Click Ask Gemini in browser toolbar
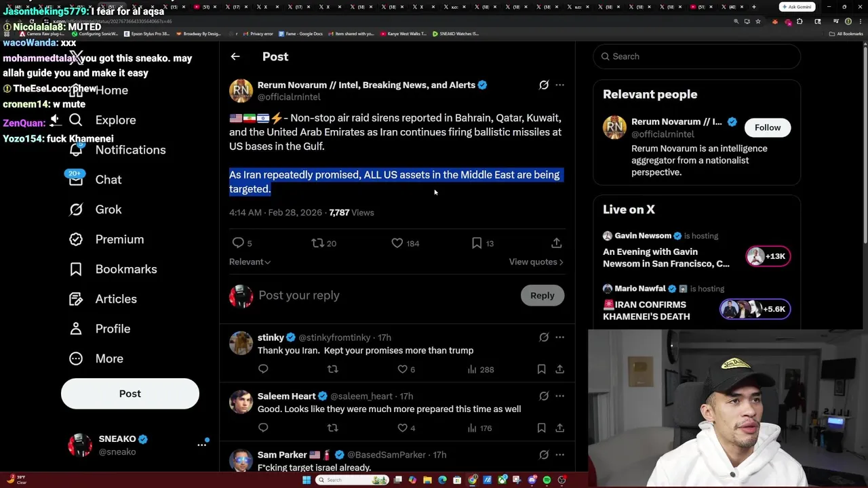This screenshot has height=488, width=868. [x=797, y=7]
